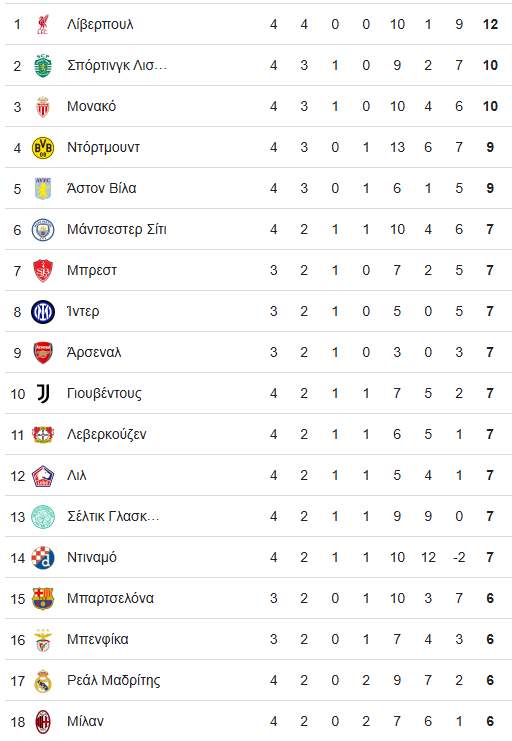Click the Juventus J logo
Screen dimensions: 512x741
pos(43,394)
